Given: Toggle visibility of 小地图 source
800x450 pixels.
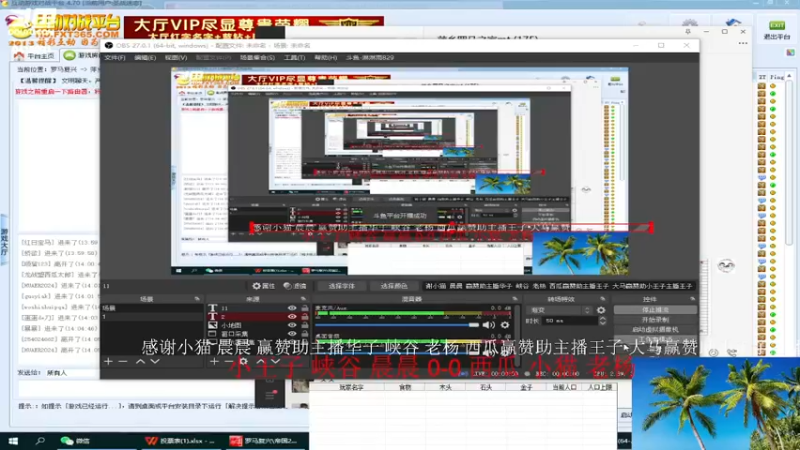Looking at the screenshot, I should [x=292, y=325].
